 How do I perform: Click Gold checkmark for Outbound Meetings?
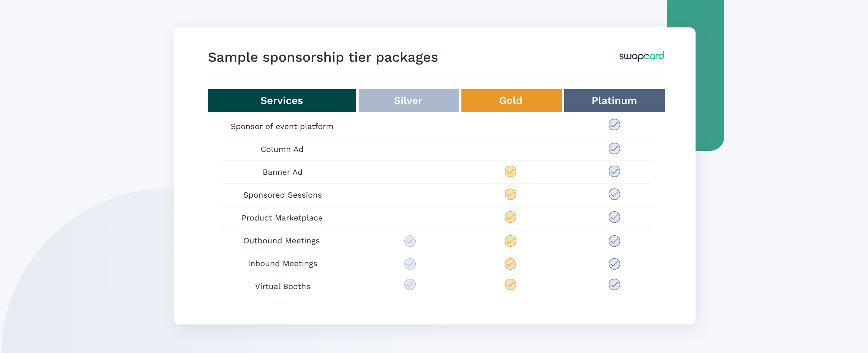511,241
